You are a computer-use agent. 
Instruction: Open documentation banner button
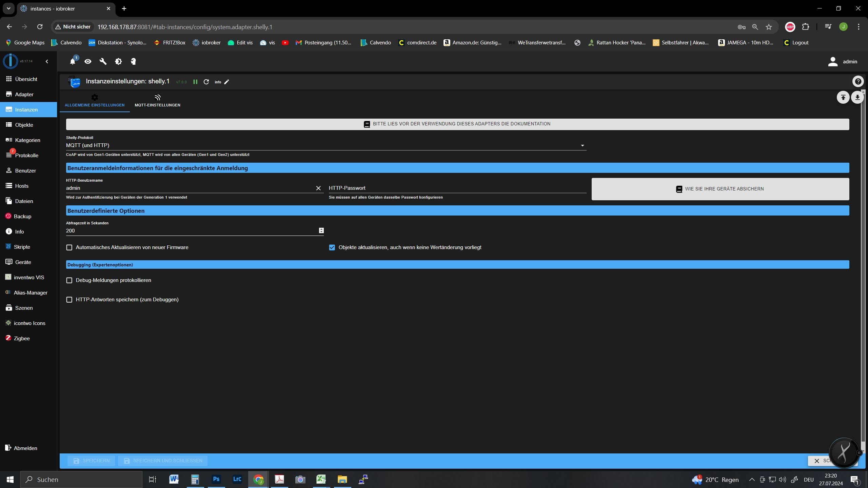click(x=457, y=124)
